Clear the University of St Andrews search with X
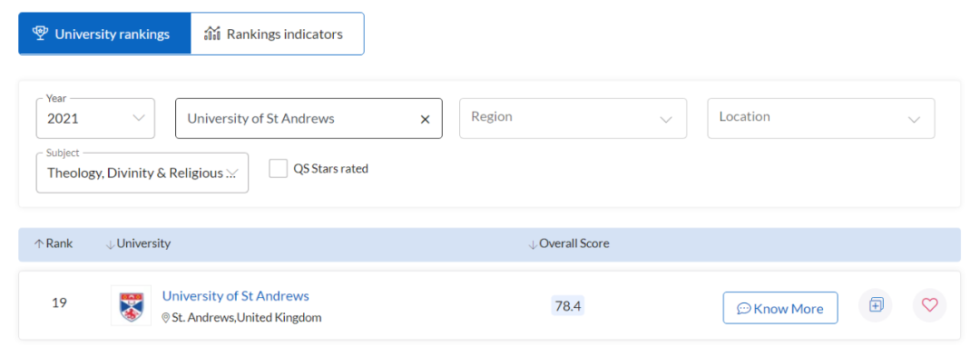 coord(425,119)
